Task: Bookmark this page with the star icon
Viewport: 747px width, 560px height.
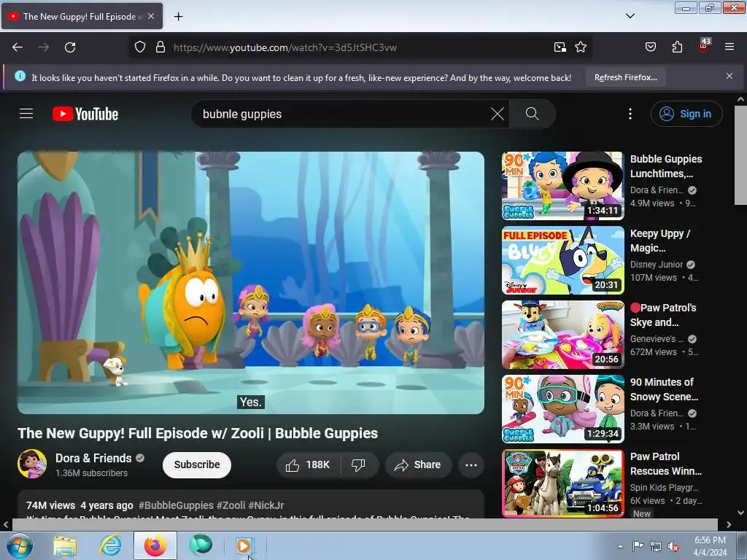Action: click(x=580, y=47)
